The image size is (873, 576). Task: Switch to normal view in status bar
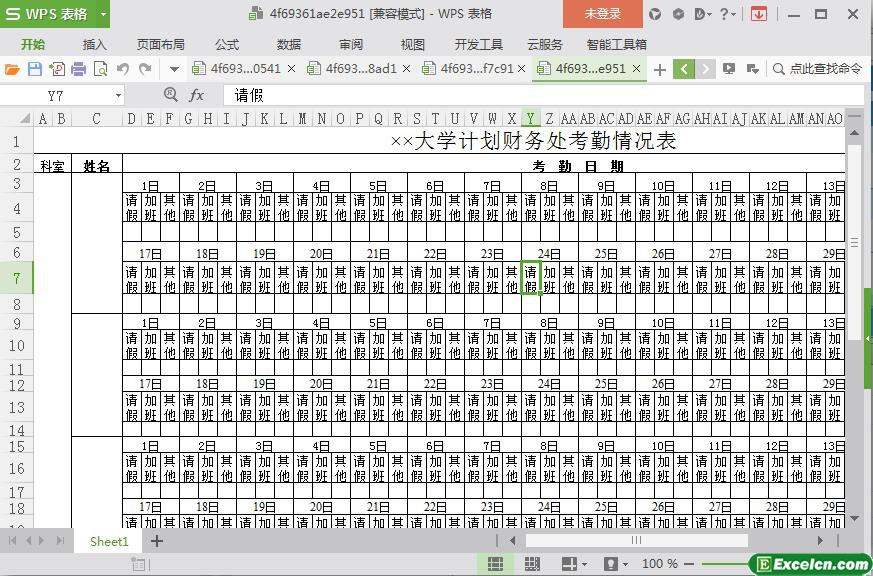pos(496,564)
